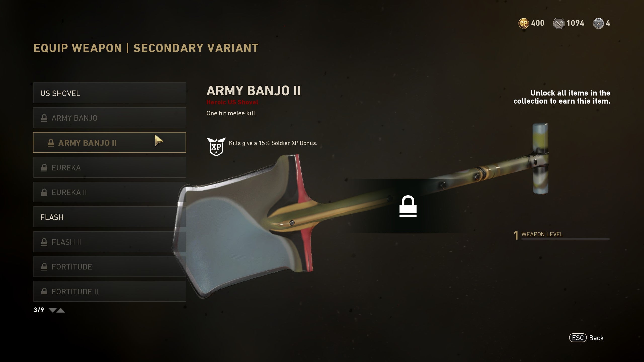Click the silver star token icon
644x362 pixels.
pyautogui.click(x=598, y=23)
